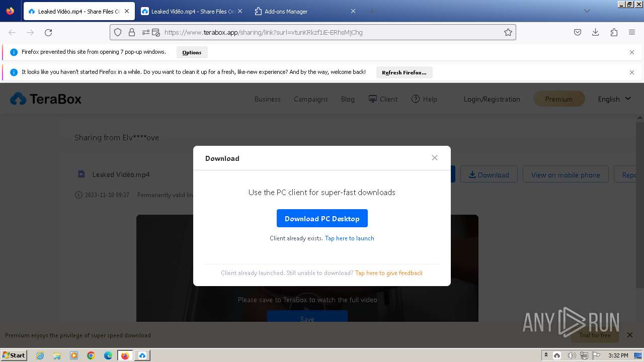Open the Firefox hamburger menu
The image size is (644, 362).
pos(632,32)
